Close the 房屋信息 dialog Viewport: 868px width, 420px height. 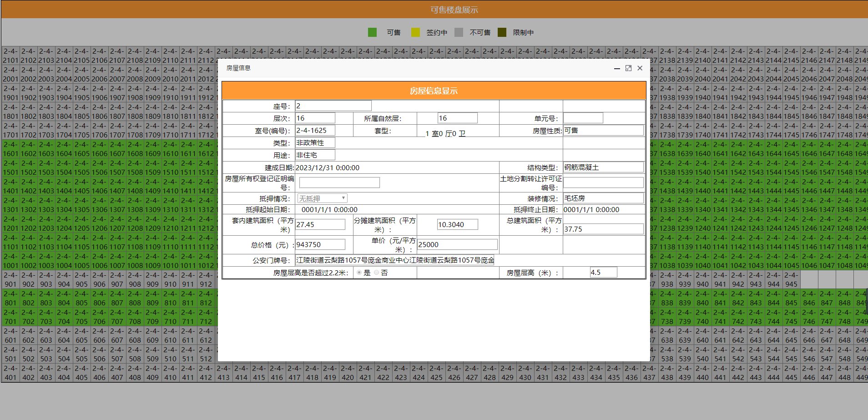coord(640,68)
